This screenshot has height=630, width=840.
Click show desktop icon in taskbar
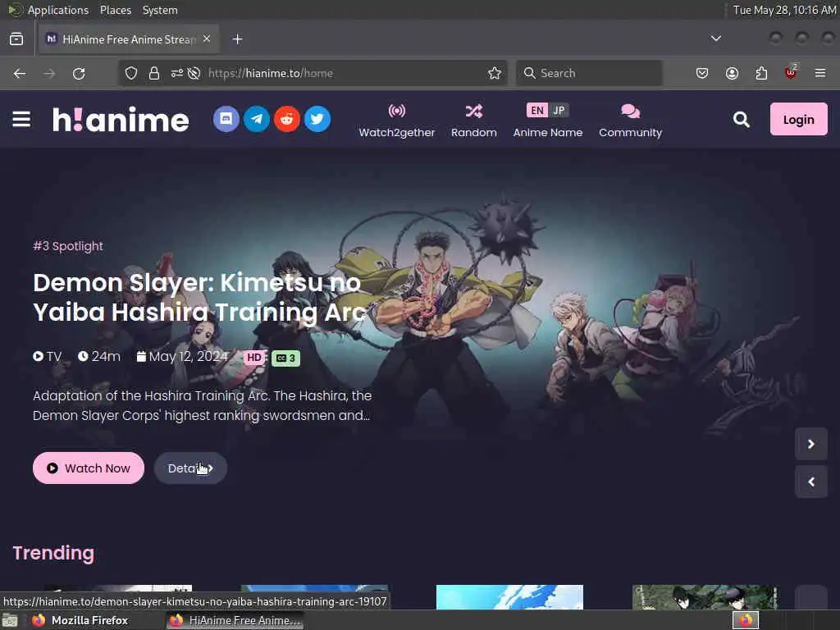click(10, 620)
